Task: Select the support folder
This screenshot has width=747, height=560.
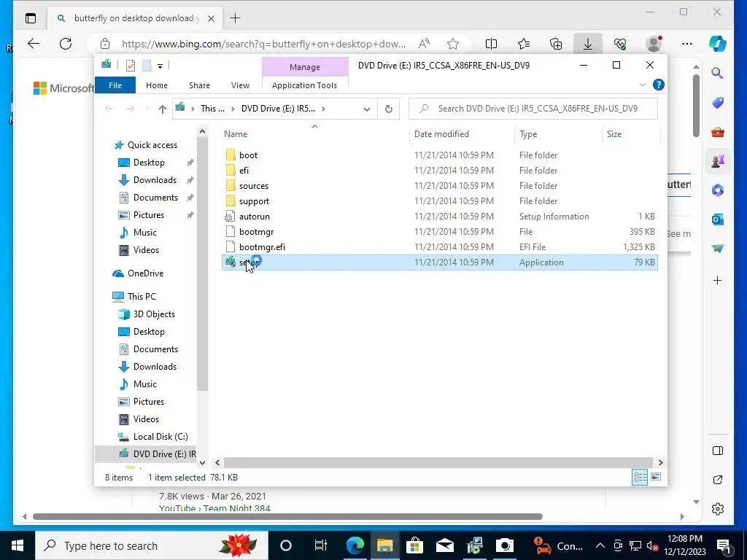Action: 254,201
